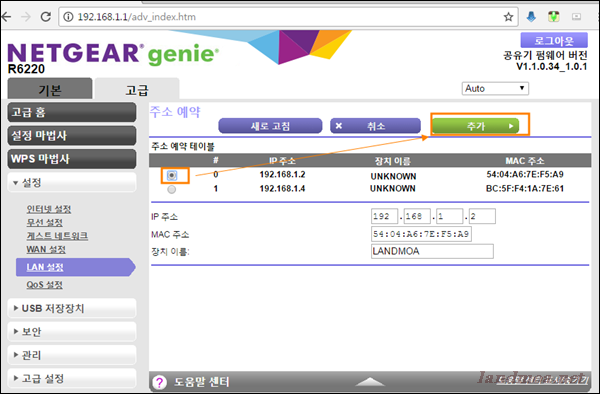Open the 무선 설정 link
600x394 pixels.
click(44, 223)
